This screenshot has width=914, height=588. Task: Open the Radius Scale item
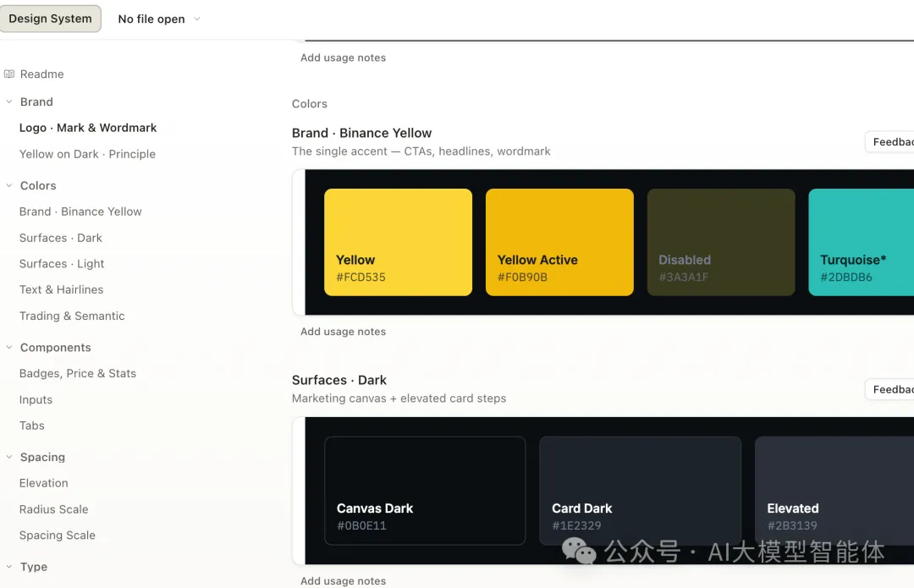tap(53, 509)
